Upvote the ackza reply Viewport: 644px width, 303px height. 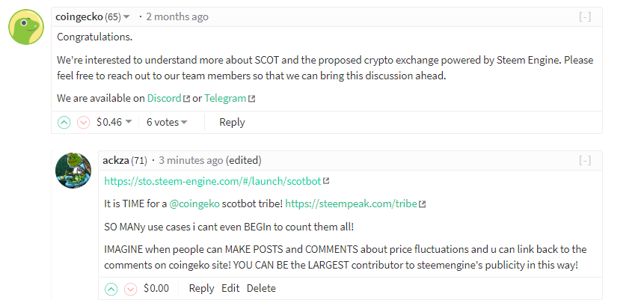point(111,288)
